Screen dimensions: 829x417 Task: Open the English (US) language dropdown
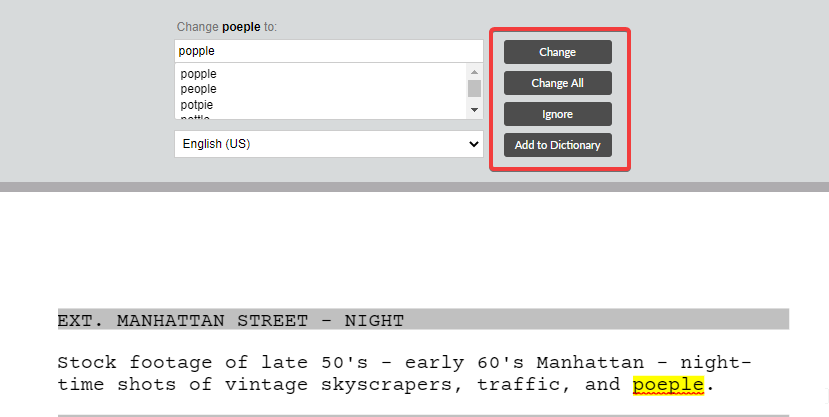329,144
